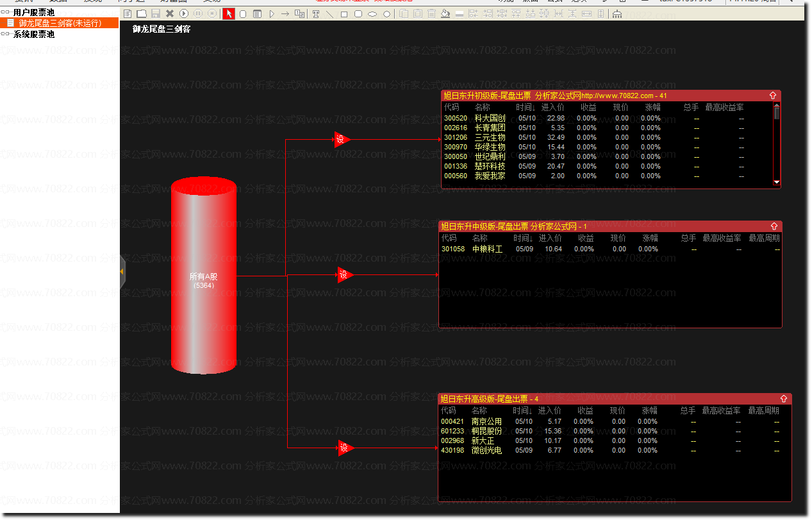Select the 000421 南京公用 row
Image resolution: width=812 pixels, height=520 pixels.
click(x=615, y=422)
